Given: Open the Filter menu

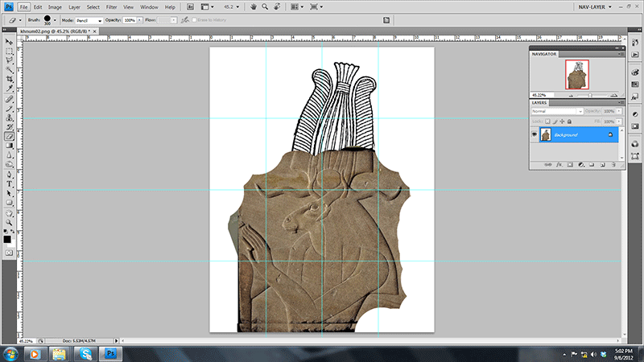Looking at the screenshot, I should pos(112,6).
